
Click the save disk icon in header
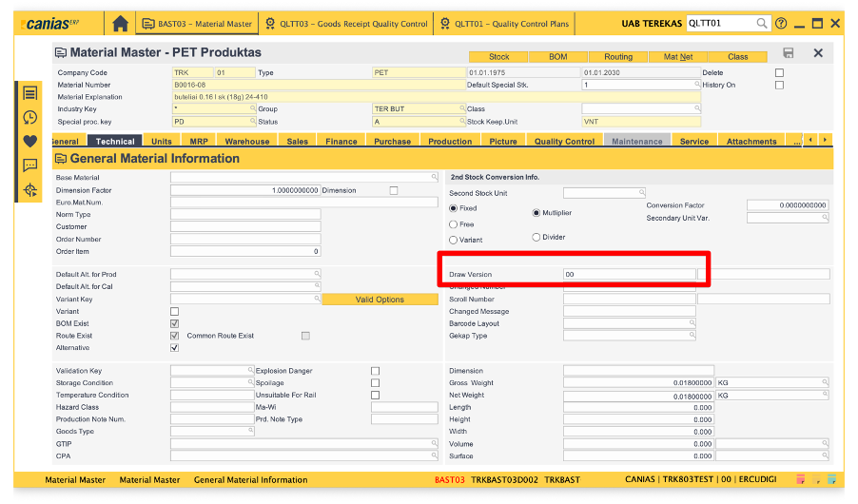click(788, 53)
